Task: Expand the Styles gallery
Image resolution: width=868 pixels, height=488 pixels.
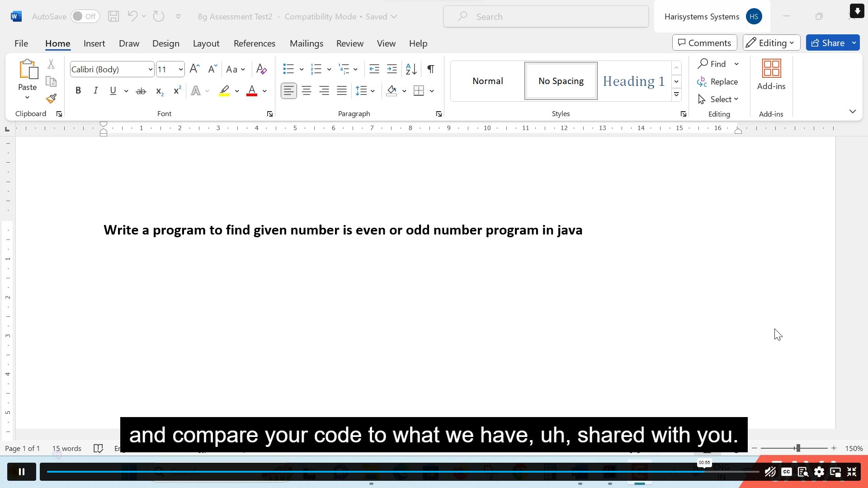Action: click(x=676, y=95)
